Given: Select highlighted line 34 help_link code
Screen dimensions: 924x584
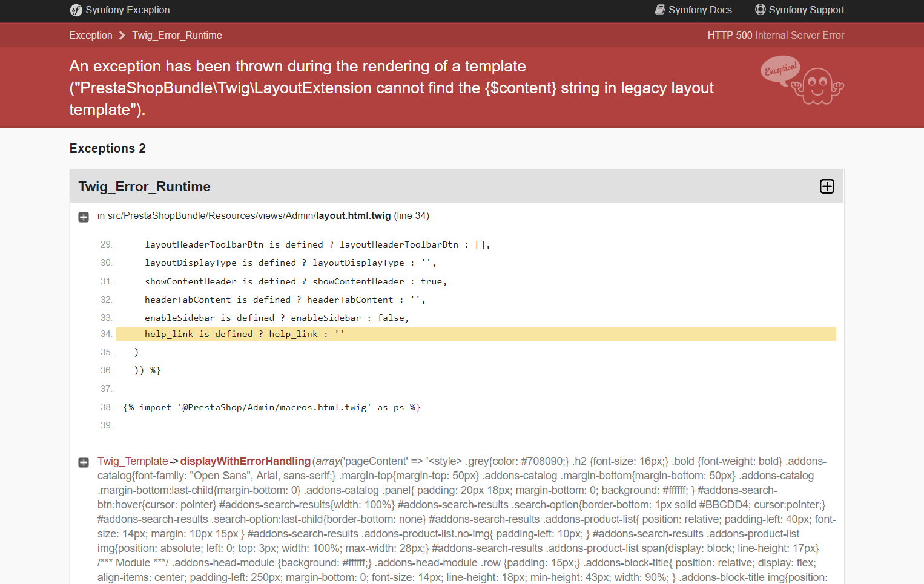Looking at the screenshot, I should tap(475, 334).
